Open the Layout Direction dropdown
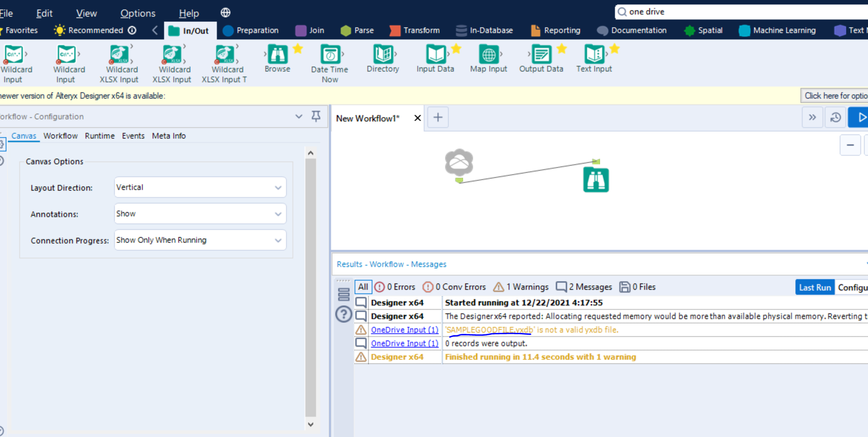Screen dimensions: 868x437 tap(200, 187)
